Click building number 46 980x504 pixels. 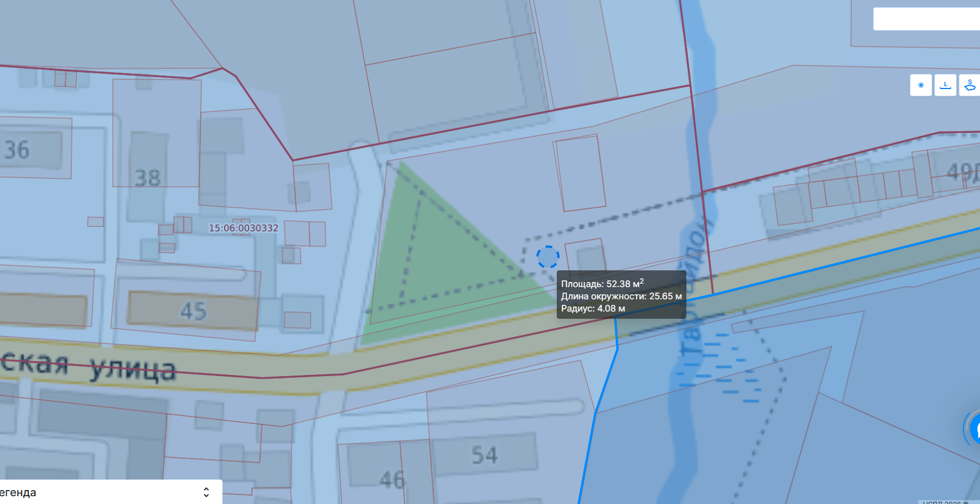tap(392, 479)
